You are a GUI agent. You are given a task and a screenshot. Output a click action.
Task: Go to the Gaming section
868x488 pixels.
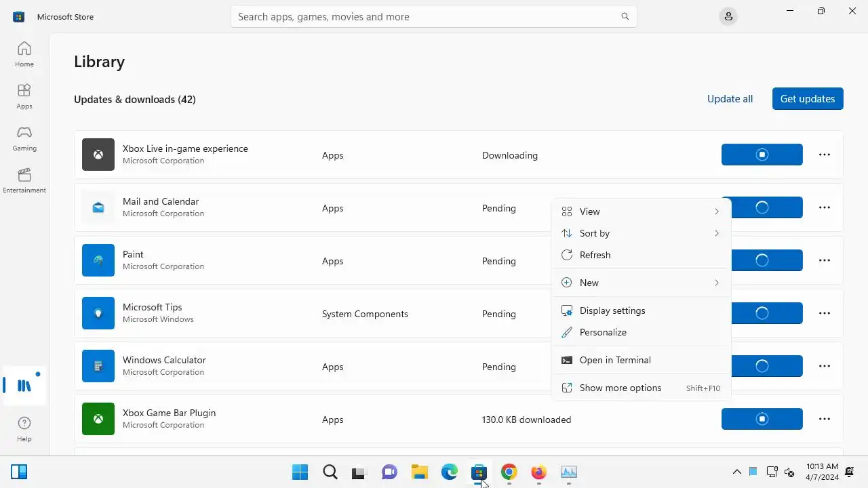tap(24, 138)
